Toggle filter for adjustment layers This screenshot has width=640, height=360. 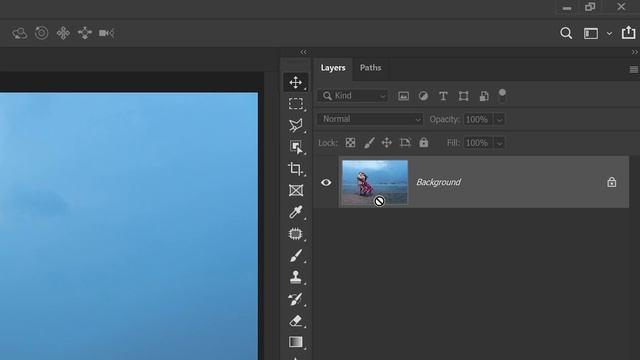click(x=423, y=96)
